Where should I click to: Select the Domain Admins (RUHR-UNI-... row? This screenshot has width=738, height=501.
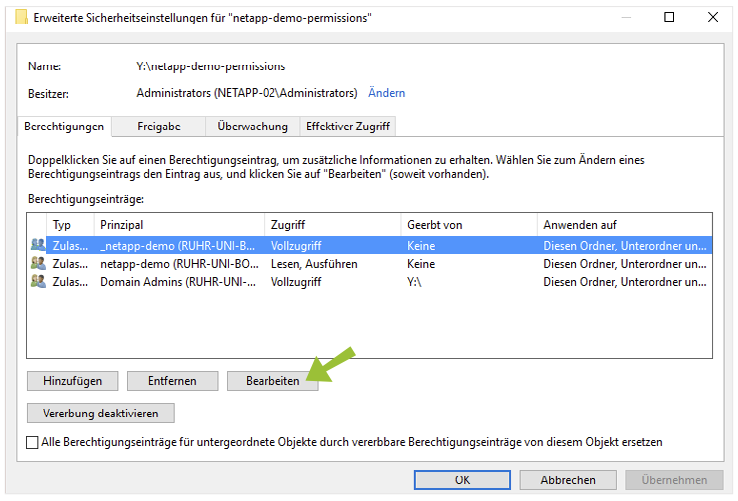369,282
